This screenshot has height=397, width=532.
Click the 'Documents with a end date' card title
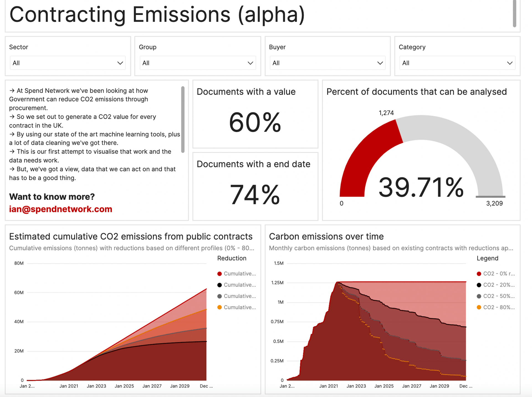point(254,164)
